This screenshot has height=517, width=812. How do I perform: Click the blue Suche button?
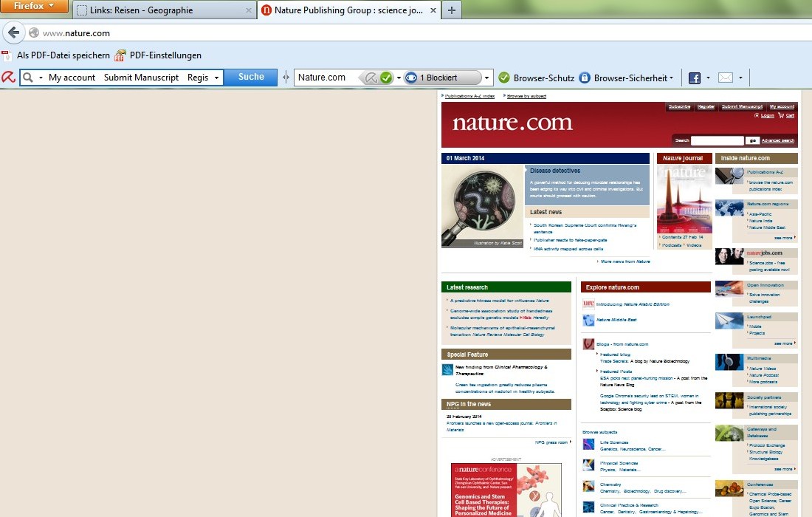pos(251,78)
